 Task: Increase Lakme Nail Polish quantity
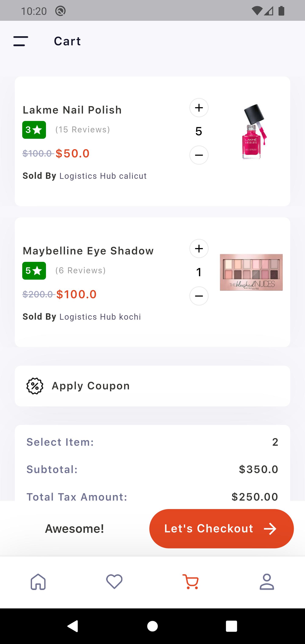(199, 108)
